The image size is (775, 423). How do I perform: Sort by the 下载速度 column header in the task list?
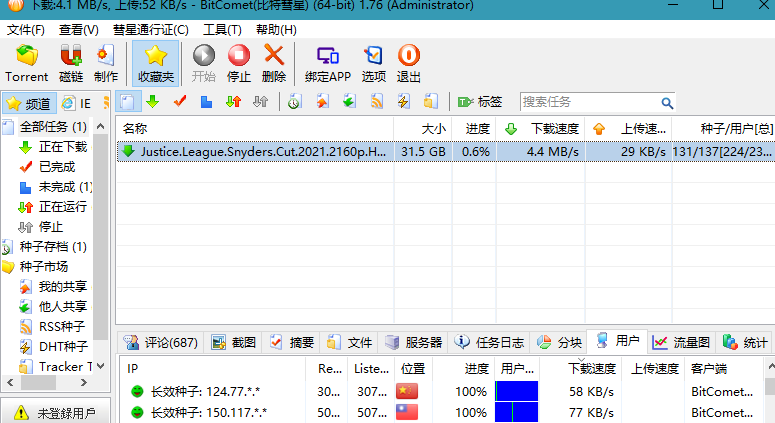tap(541, 128)
